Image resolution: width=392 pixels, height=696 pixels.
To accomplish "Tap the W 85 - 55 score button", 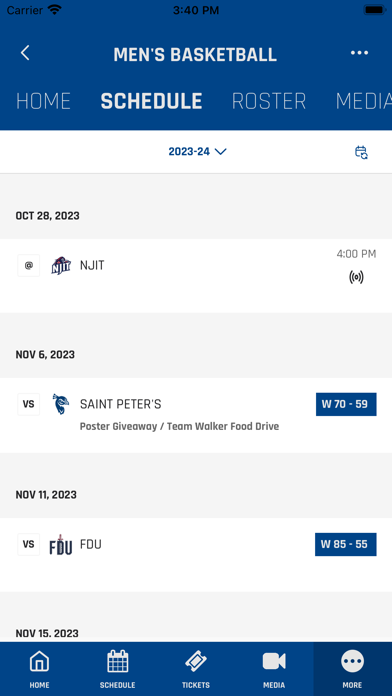I will 346,545.
